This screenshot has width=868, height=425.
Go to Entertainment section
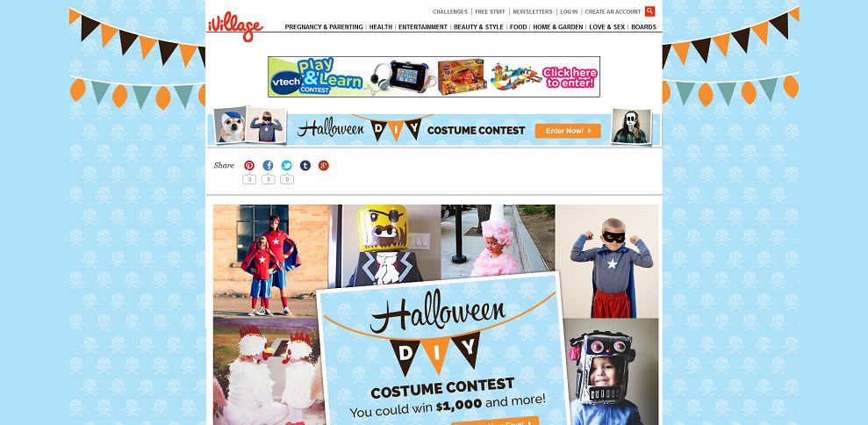[x=423, y=27]
